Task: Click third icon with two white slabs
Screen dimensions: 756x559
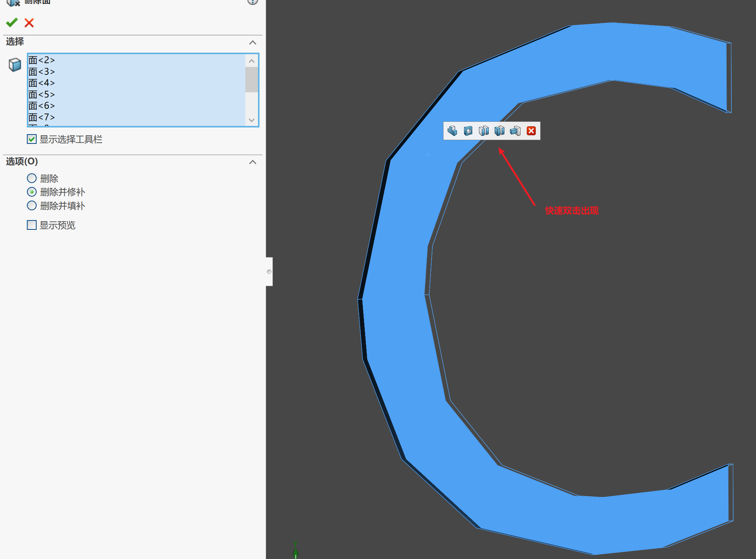Action: tap(484, 131)
